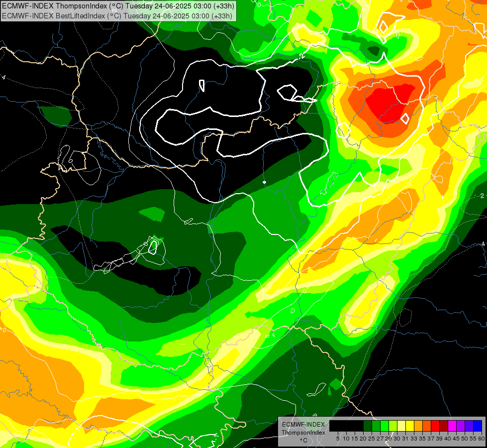Click legend scale value 30
The height and width of the screenshot is (448, 487).
coord(397,439)
